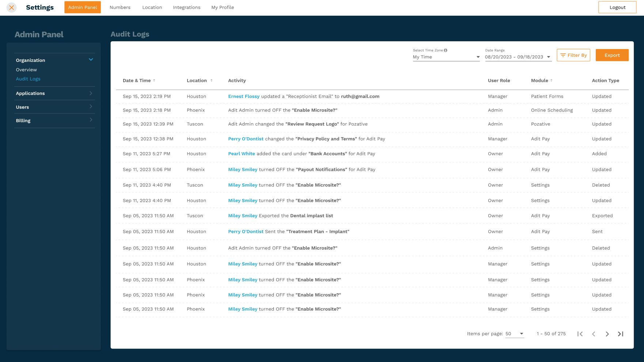Change Items per page dropdown
The height and width of the screenshot is (362, 644).
[515, 334]
